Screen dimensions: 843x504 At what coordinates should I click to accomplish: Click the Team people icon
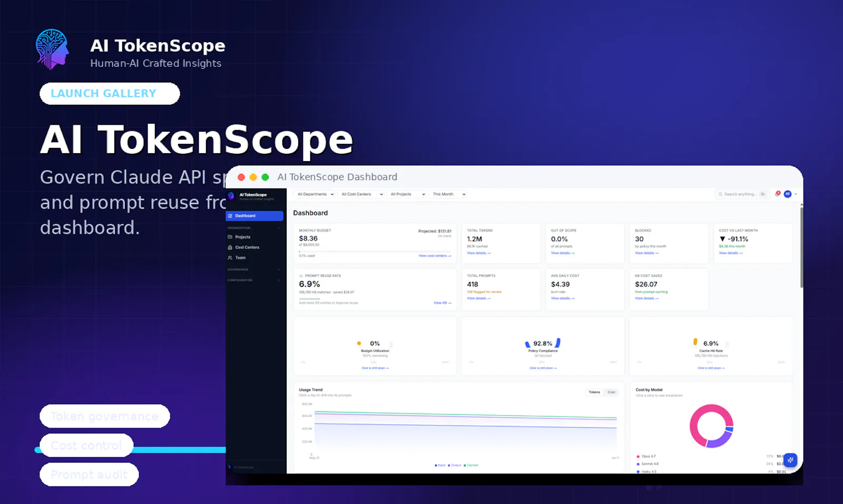(230, 258)
